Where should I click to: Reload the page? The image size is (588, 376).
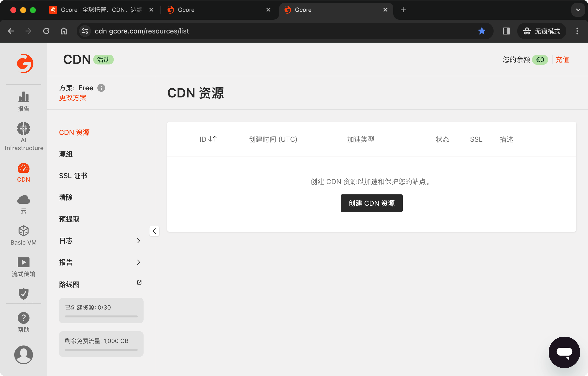pos(46,31)
